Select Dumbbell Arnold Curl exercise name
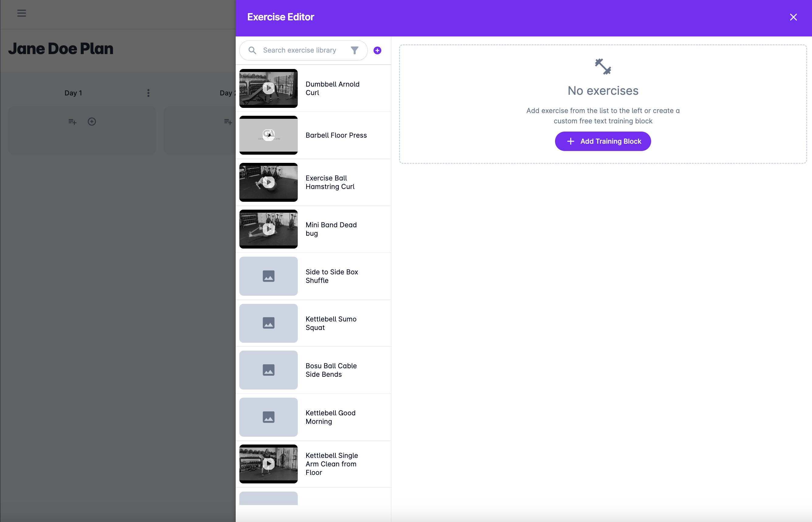 point(332,88)
